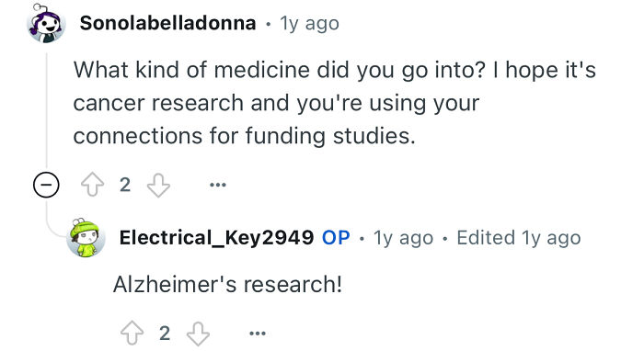
Task: Select the "Alzheimer's research!" reply text
Action: (x=227, y=284)
